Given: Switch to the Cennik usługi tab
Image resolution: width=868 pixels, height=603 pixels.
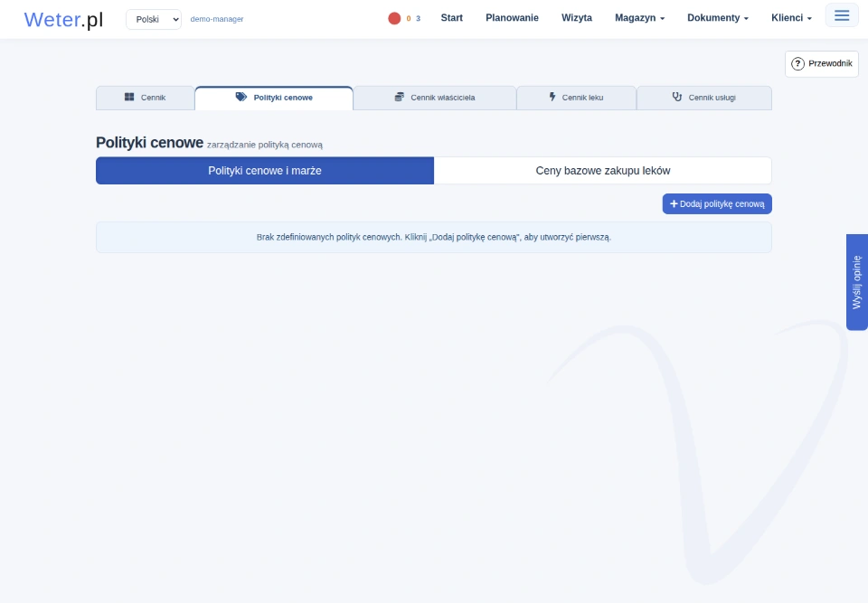Looking at the screenshot, I should (x=704, y=98).
